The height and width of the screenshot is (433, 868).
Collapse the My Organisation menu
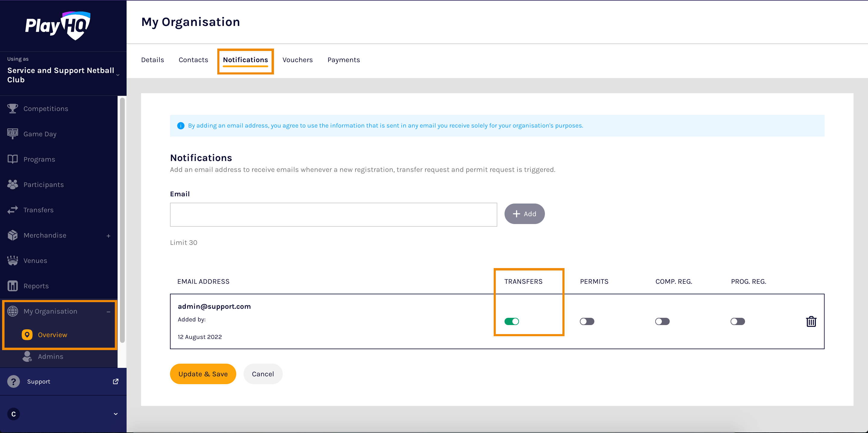click(108, 311)
